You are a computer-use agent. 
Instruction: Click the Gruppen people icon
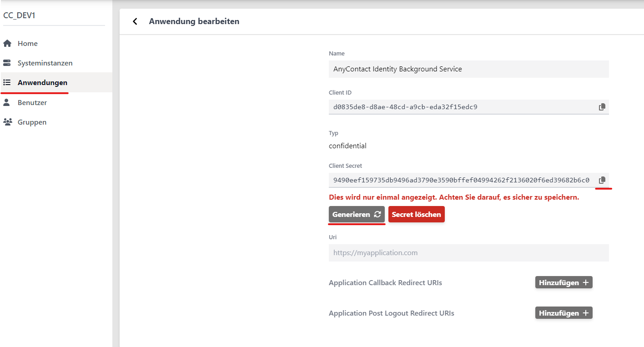pyautogui.click(x=7, y=122)
